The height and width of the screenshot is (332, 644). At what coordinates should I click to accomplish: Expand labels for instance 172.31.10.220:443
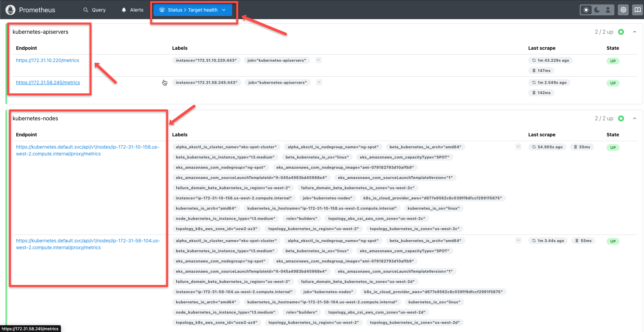[x=319, y=60]
